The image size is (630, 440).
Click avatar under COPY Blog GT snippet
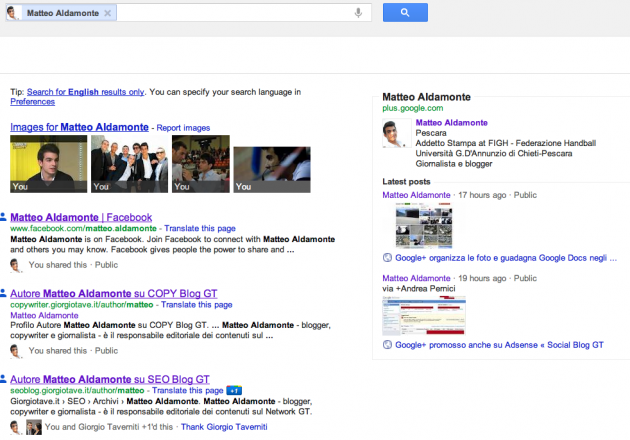[15, 351]
